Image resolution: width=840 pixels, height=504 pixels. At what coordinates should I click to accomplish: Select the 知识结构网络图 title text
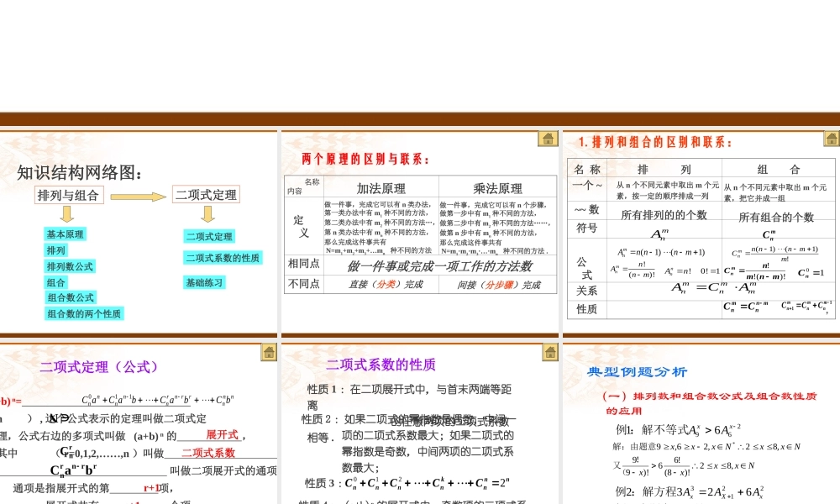[x=80, y=172]
